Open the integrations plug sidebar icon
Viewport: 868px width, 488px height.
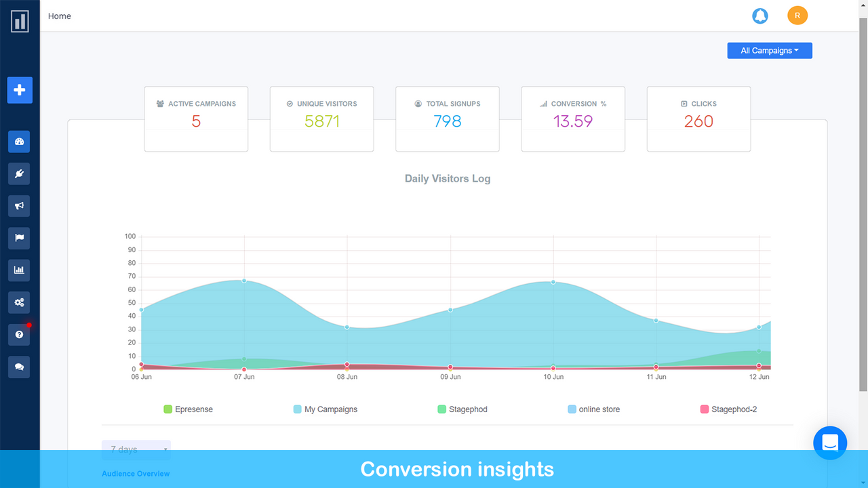[19, 174]
